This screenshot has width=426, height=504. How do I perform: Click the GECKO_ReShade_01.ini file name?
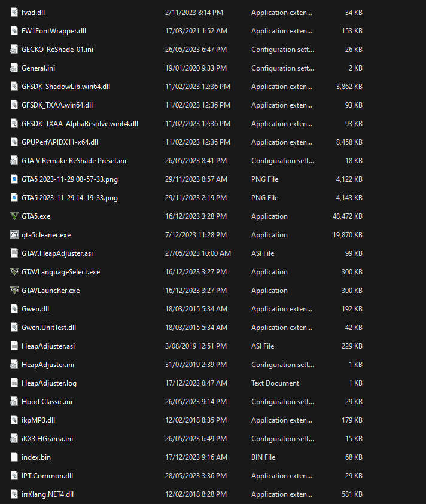57,50
